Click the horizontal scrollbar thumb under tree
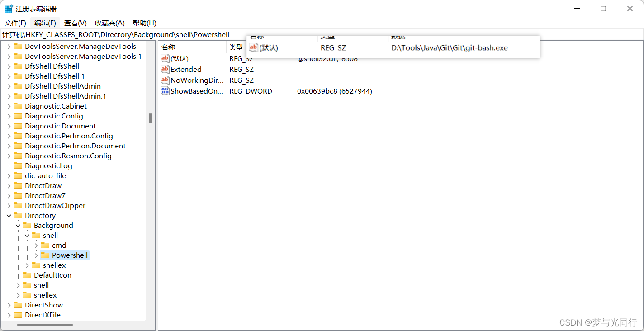Screen dimensions: 644x331 45,325
